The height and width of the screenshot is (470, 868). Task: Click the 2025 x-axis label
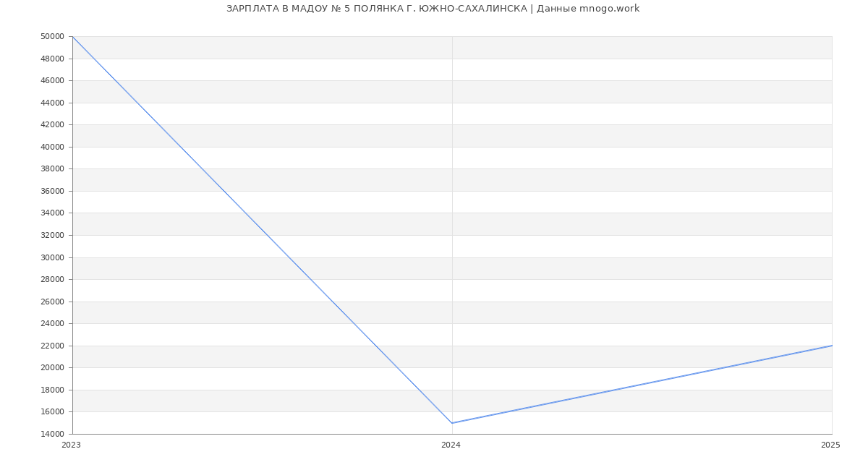(830, 445)
